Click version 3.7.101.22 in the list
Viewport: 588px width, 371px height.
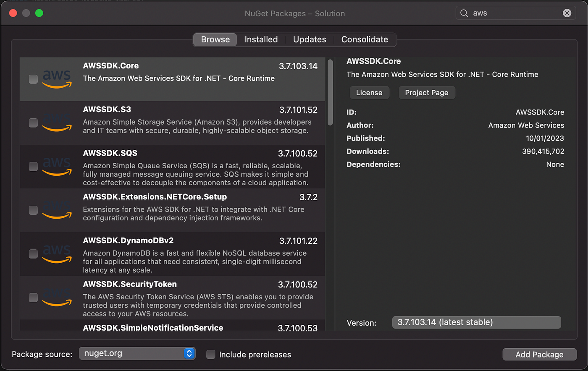(298, 241)
